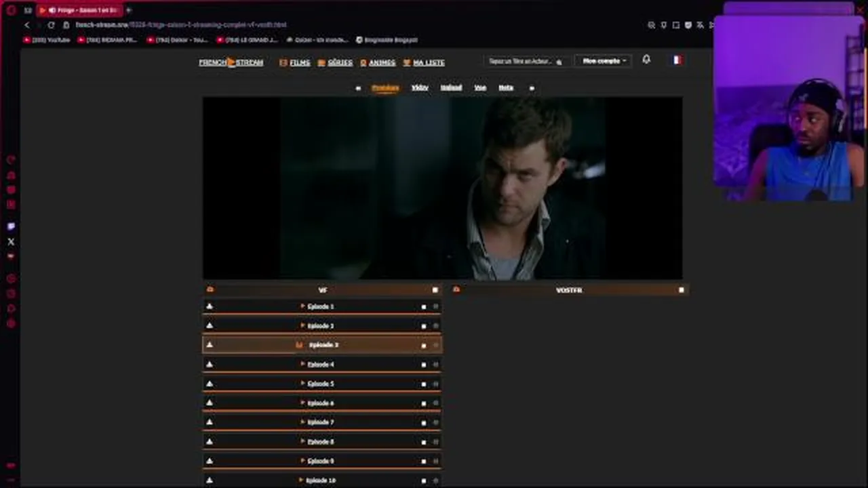
Task: Open Ma Liste
Action: (x=424, y=62)
